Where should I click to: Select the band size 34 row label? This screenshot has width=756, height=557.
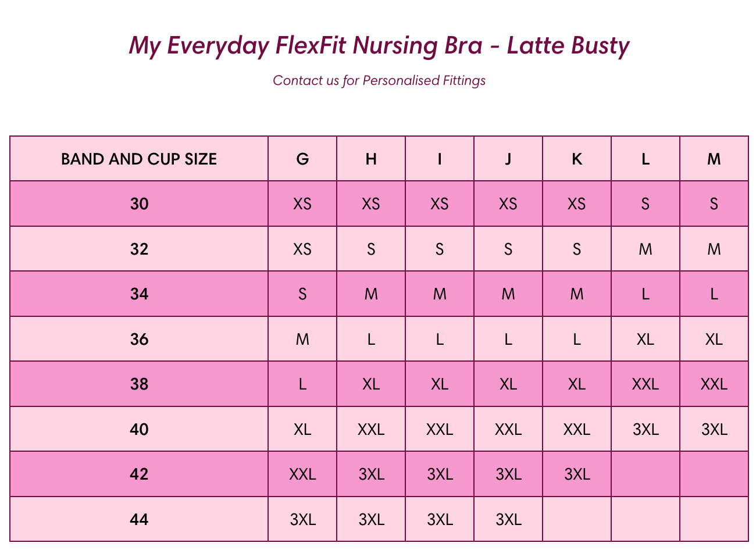(139, 294)
